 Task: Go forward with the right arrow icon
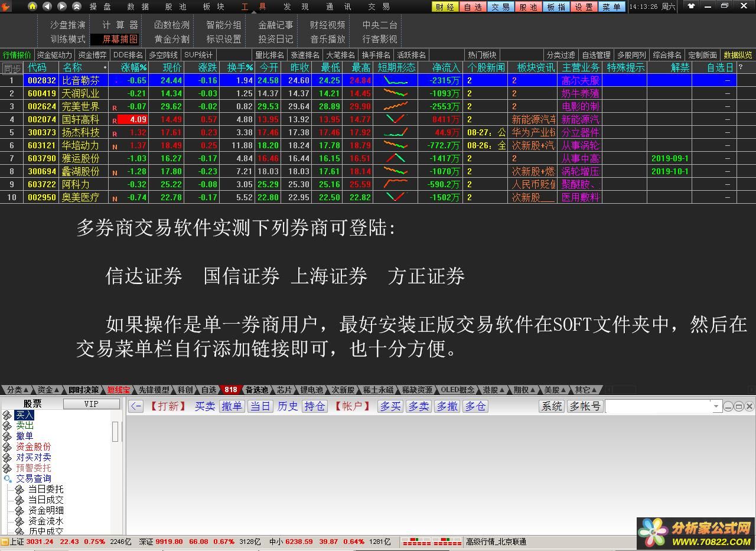tap(62, 6)
